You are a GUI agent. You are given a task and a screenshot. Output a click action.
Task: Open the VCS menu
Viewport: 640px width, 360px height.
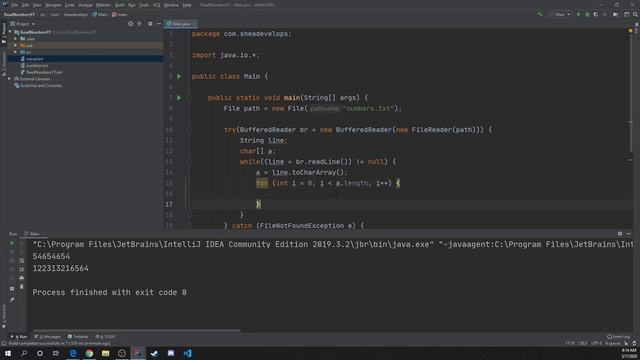(157, 5)
